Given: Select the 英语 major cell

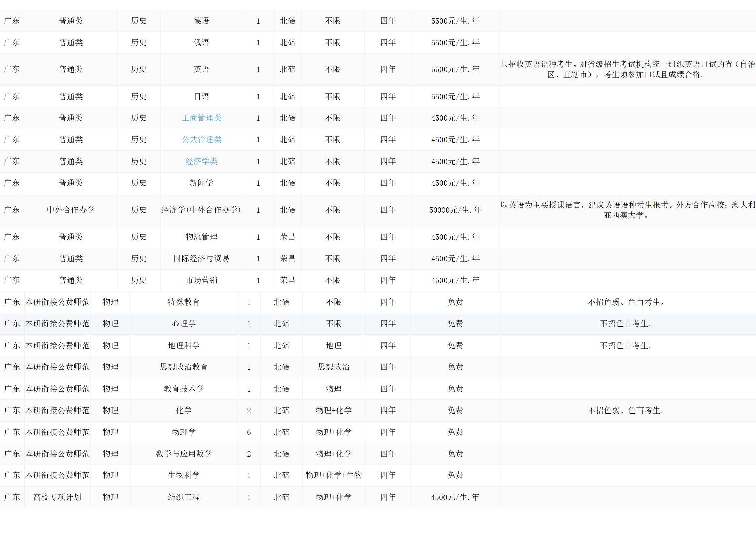Looking at the screenshot, I should pos(201,69).
